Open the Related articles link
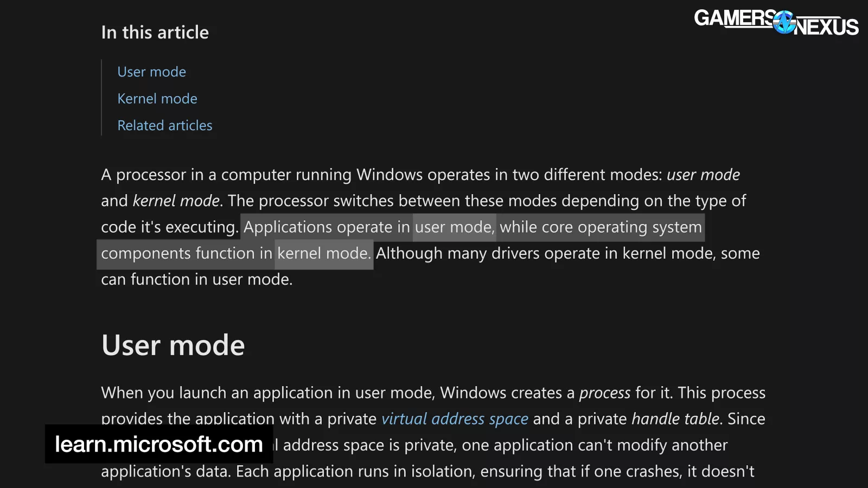This screenshot has height=488, width=868. coord(164,125)
